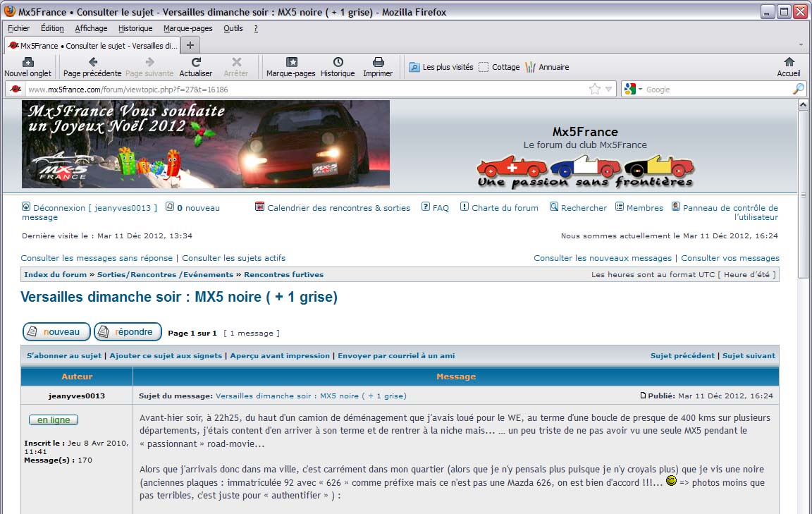Open the FAQ link
The image size is (812, 514).
click(441, 208)
